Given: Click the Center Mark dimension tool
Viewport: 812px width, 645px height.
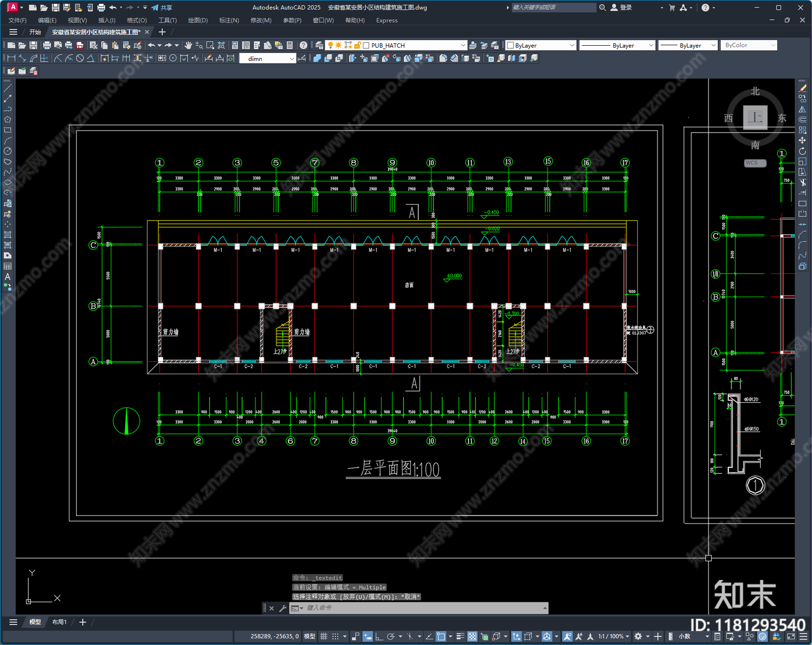Looking at the screenshot, I should tap(173, 58).
